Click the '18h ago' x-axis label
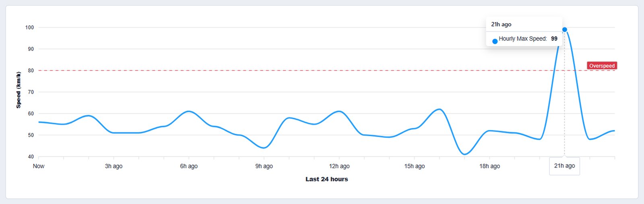Viewport: 644px width, 204px height. 489,166
